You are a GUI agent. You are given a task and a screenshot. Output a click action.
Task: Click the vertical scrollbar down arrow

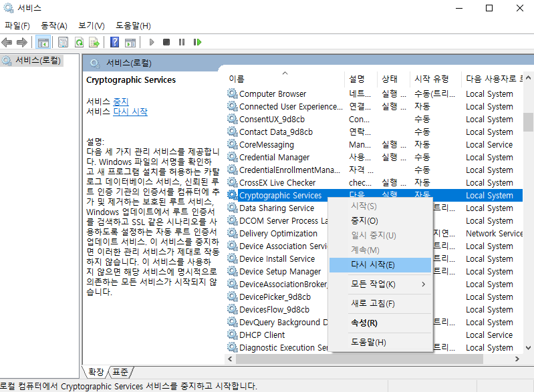[x=528, y=348]
